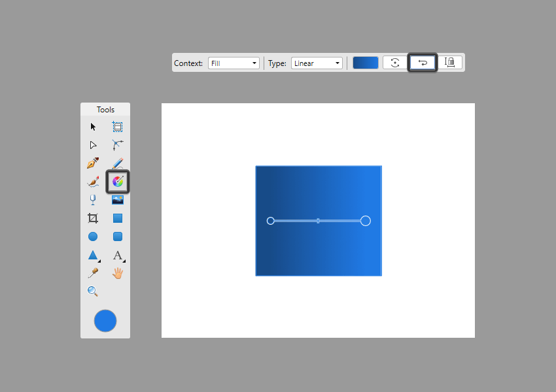The height and width of the screenshot is (392, 556).
Task: Select the Zoom magnifier tool
Action: click(x=92, y=291)
